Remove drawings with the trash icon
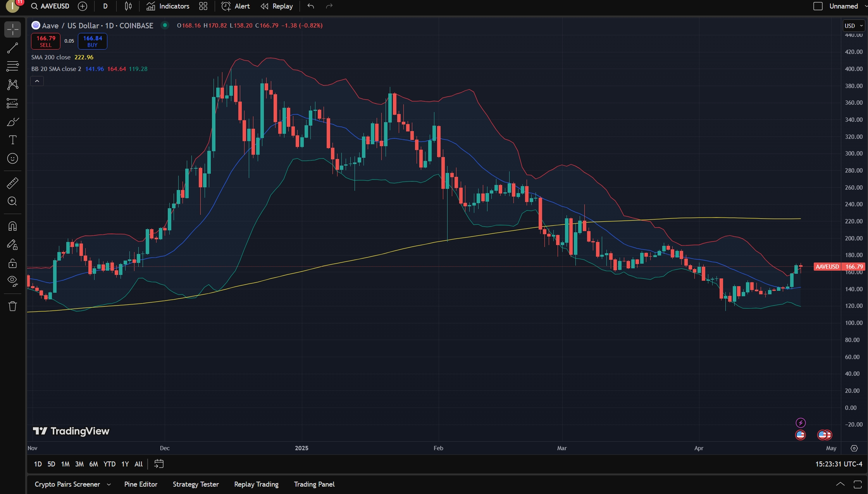 tap(12, 306)
